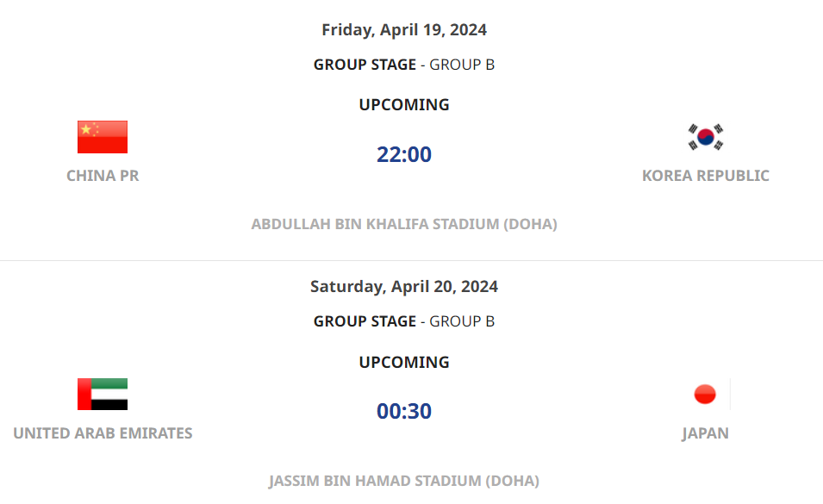Screen dimensions: 823x504
Task: Click Jassim Bin Hamad Stadium venue text
Action: 404,481
